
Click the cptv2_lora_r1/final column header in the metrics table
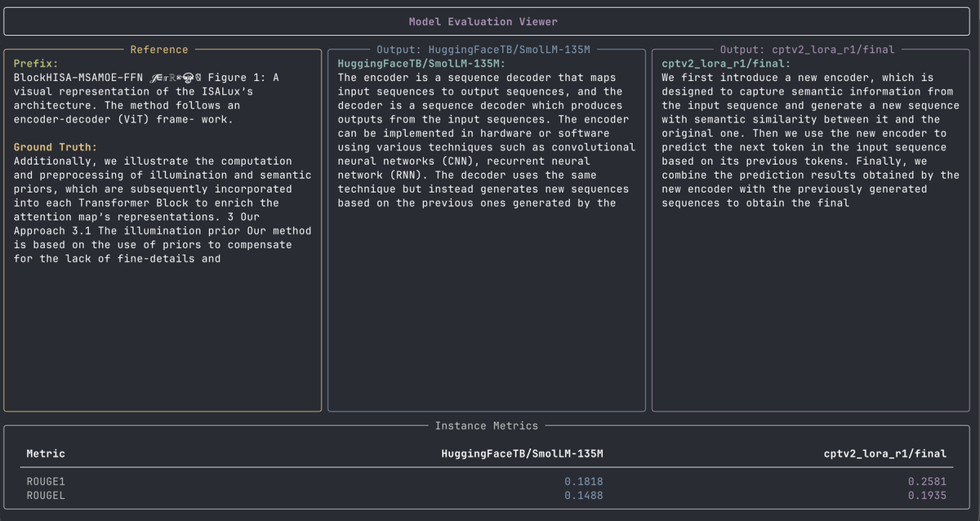[885, 453]
